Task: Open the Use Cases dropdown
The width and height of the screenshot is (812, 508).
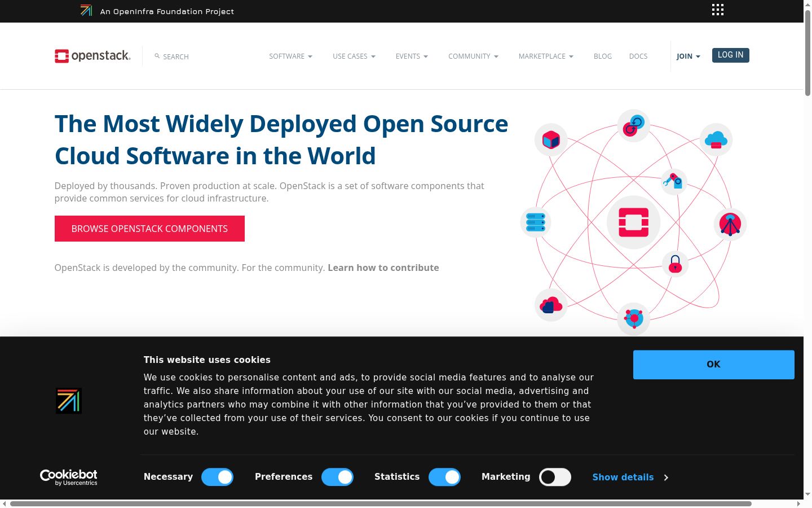Action: 354,56
